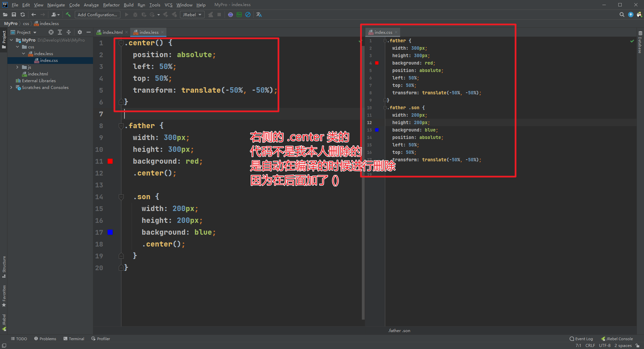Image resolution: width=644 pixels, height=349 pixels.
Task: Open Project panel gear settings
Action: click(80, 32)
